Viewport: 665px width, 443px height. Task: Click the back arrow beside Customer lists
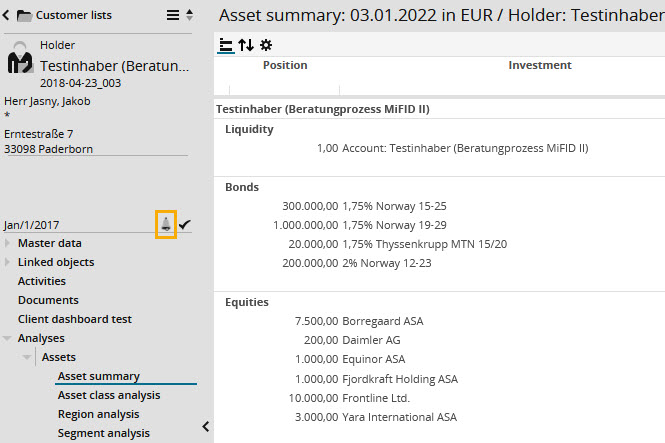tap(5, 15)
